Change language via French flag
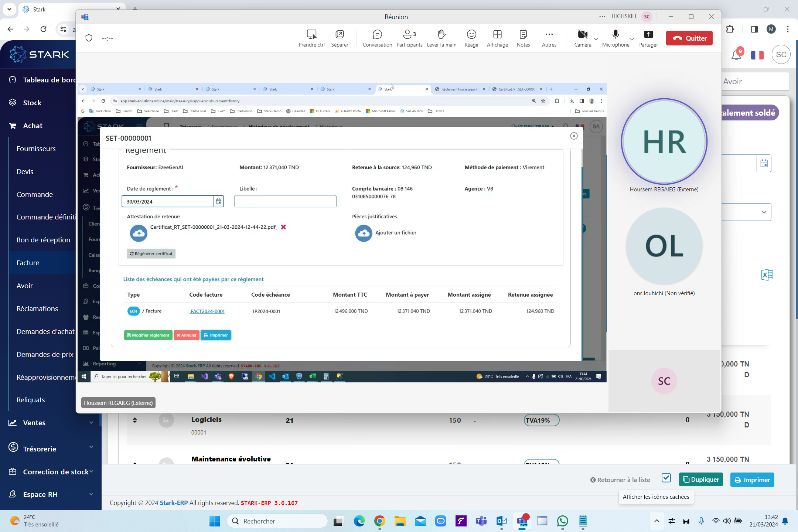Viewport: 798px width, 532px height. point(757,55)
